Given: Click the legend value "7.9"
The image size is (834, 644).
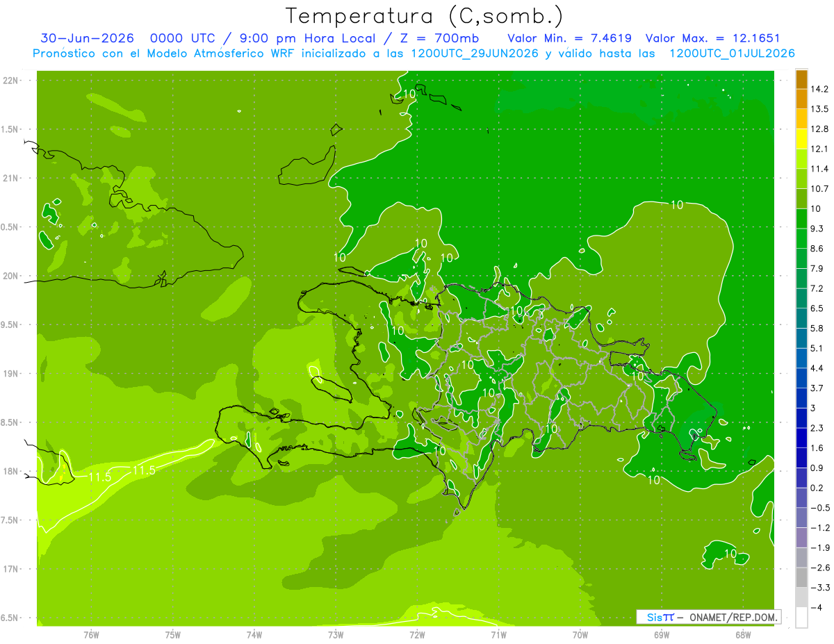Looking at the screenshot, I should (817, 268).
